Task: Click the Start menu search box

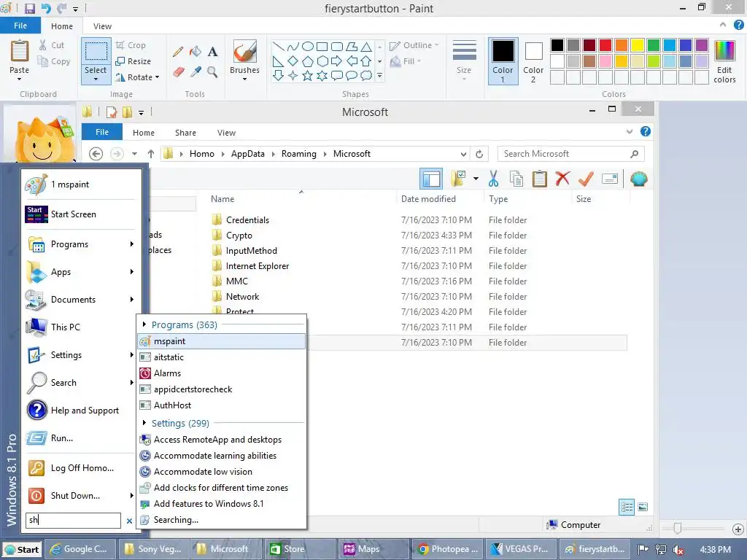Action: pyautogui.click(x=74, y=520)
